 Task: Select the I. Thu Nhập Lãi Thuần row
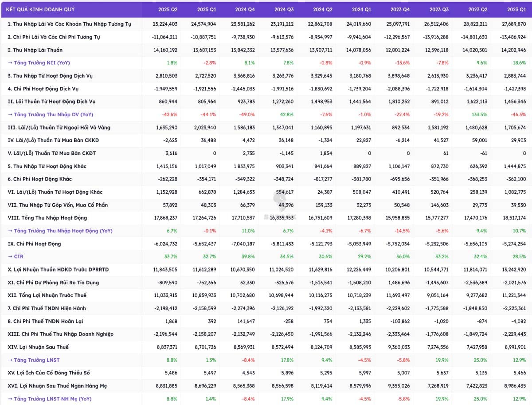[35, 50]
